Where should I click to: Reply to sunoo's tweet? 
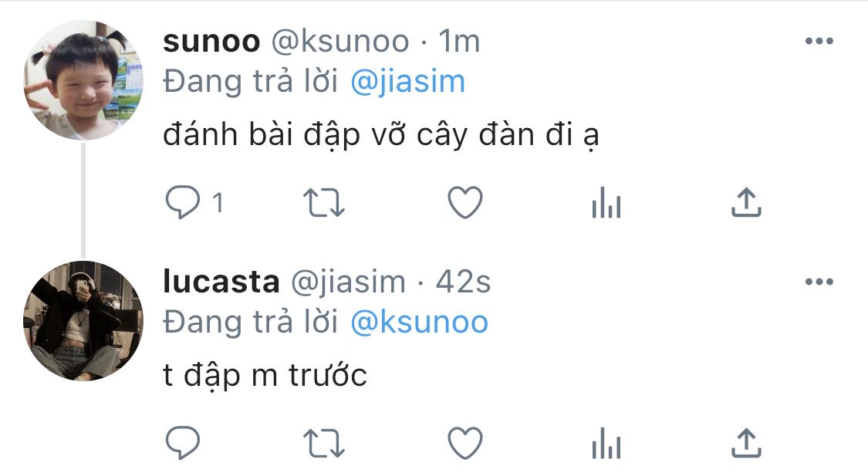[183, 203]
